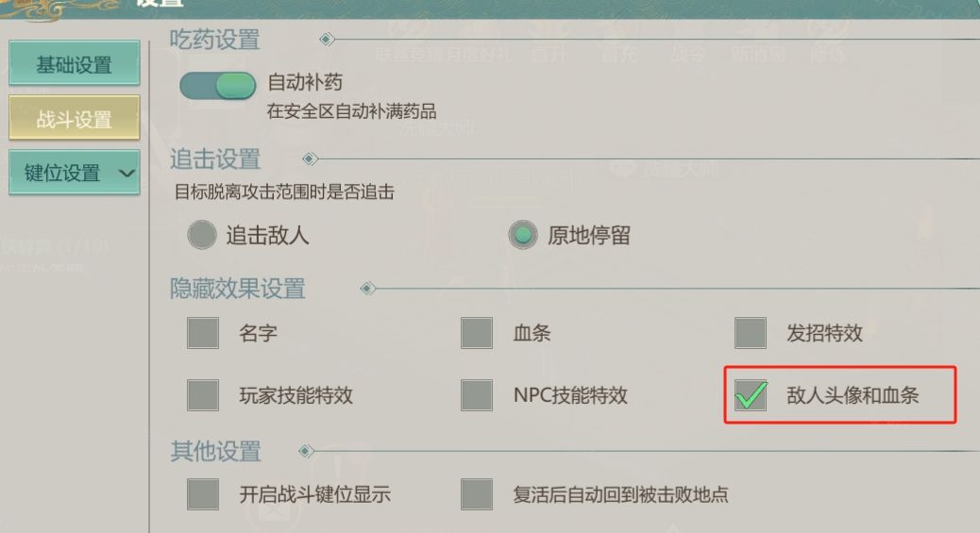The height and width of the screenshot is (533, 980).
Task: Open the 基础设置 tab
Action: pos(74,65)
